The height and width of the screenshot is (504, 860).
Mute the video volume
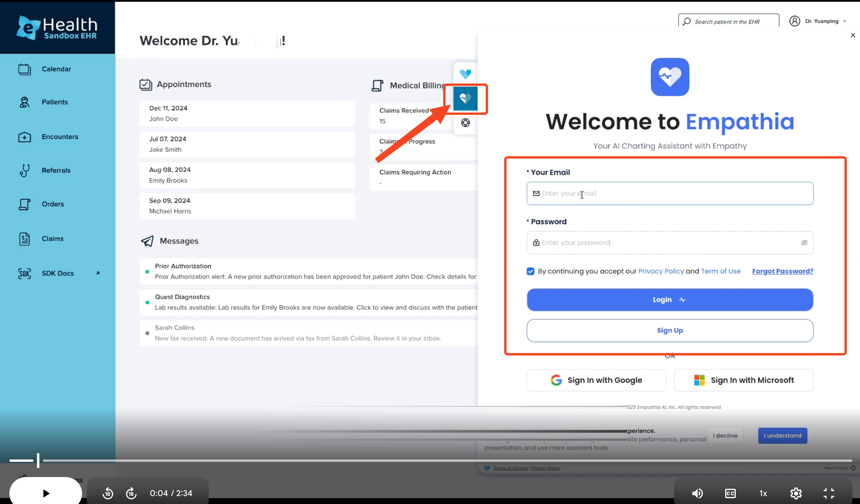tap(697, 493)
